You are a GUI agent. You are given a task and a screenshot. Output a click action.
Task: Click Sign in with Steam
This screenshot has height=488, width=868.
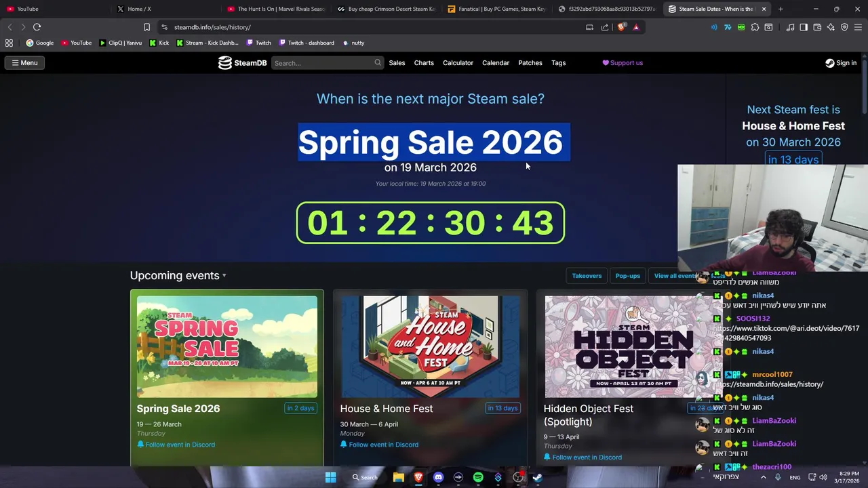pos(841,63)
